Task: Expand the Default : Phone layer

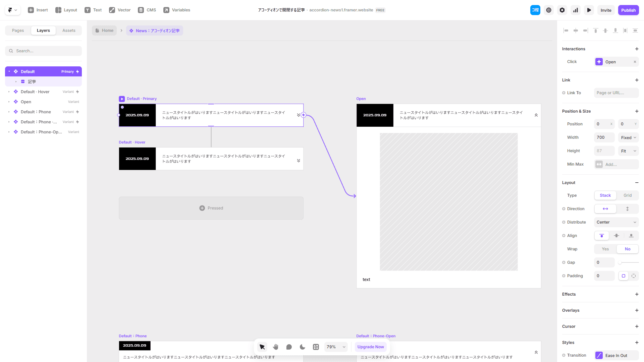Action: pos(9,112)
